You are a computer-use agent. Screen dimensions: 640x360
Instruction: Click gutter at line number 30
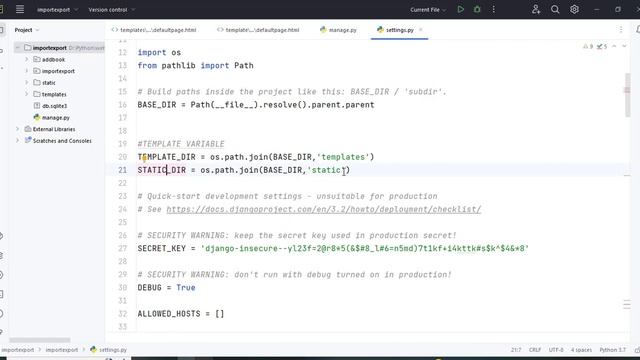click(122, 288)
